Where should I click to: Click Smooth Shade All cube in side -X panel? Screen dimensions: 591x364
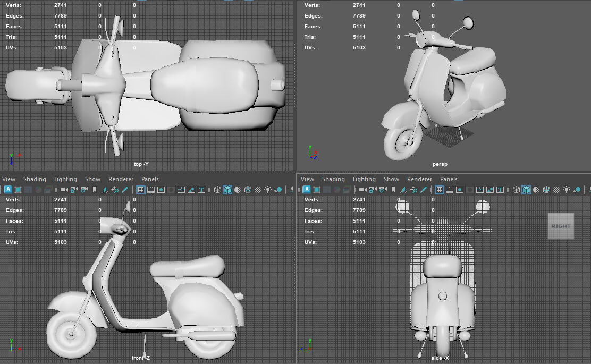(x=526, y=190)
